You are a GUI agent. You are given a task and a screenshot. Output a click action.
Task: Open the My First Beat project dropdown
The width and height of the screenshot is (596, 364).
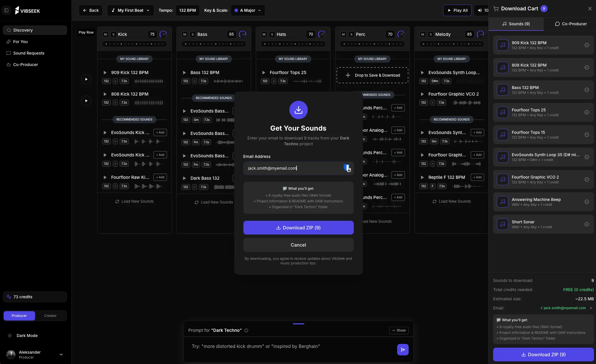(130, 10)
